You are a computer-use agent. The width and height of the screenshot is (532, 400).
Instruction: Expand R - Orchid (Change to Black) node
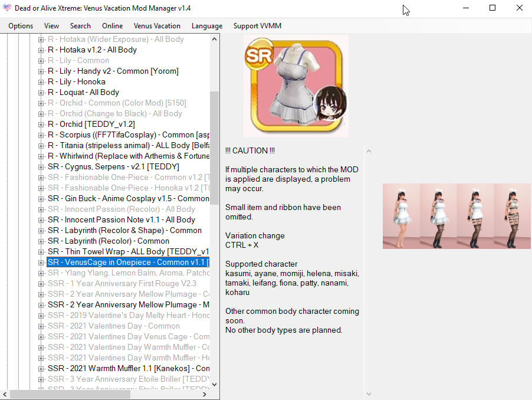click(41, 114)
